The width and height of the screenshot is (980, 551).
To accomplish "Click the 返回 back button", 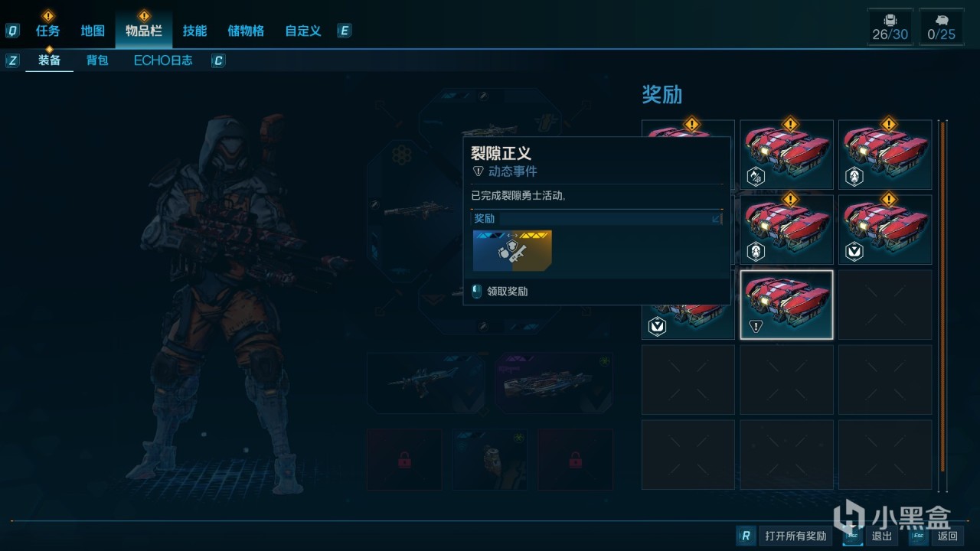I will click(947, 536).
